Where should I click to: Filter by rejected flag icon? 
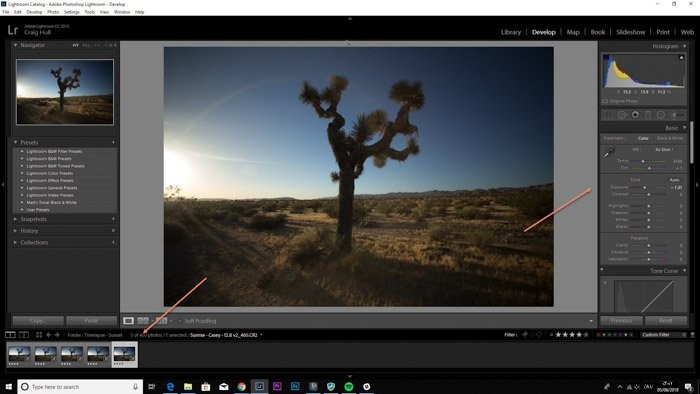coord(539,335)
